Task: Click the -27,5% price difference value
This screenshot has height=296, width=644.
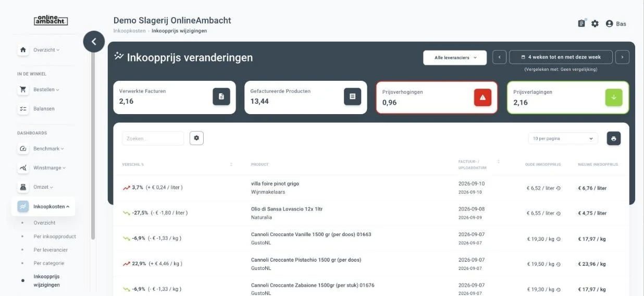Action: (140, 213)
